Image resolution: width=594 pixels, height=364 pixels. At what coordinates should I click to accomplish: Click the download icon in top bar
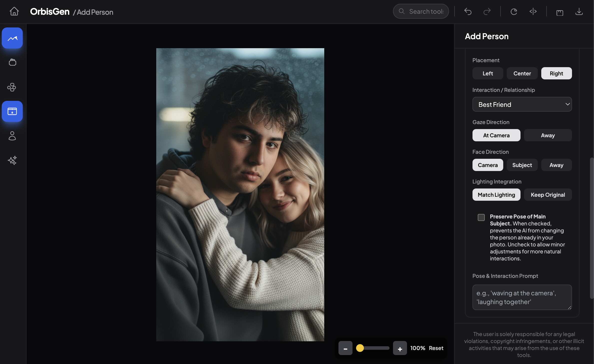click(579, 11)
